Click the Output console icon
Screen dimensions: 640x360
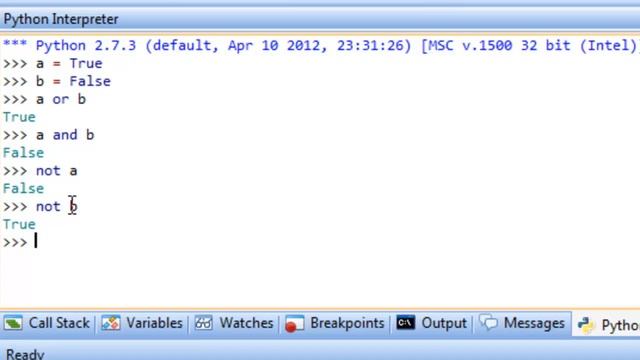pos(406,323)
